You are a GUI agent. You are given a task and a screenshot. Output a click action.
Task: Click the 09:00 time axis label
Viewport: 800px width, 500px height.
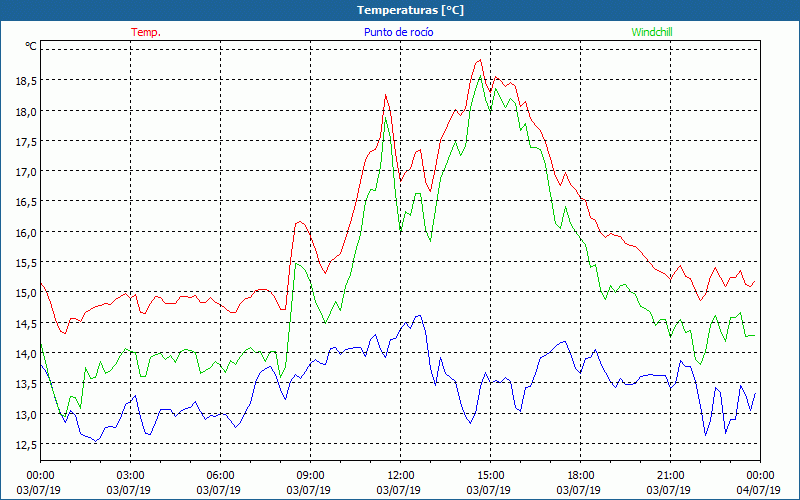pyautogui.click(x=310, y=476)
